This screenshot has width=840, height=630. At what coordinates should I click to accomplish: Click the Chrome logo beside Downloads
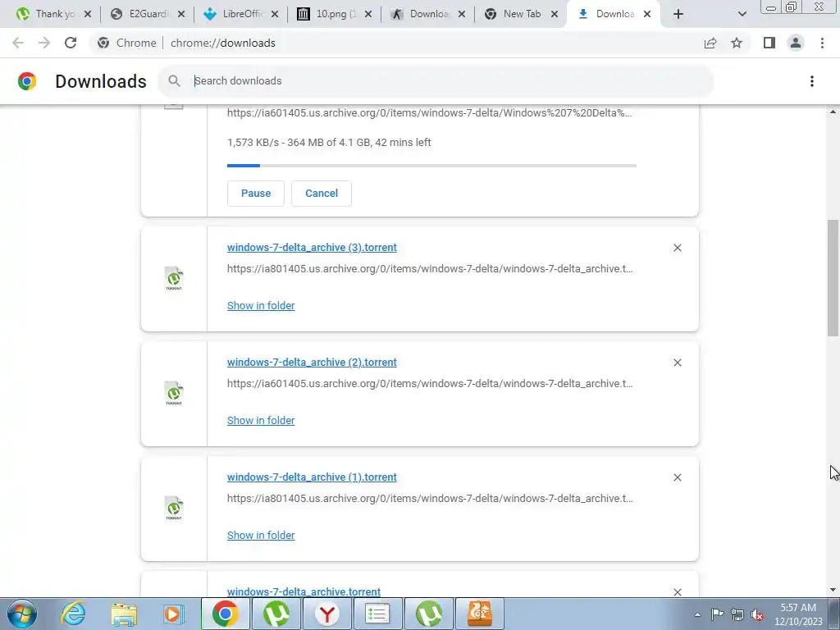click(x=27, y=81)
